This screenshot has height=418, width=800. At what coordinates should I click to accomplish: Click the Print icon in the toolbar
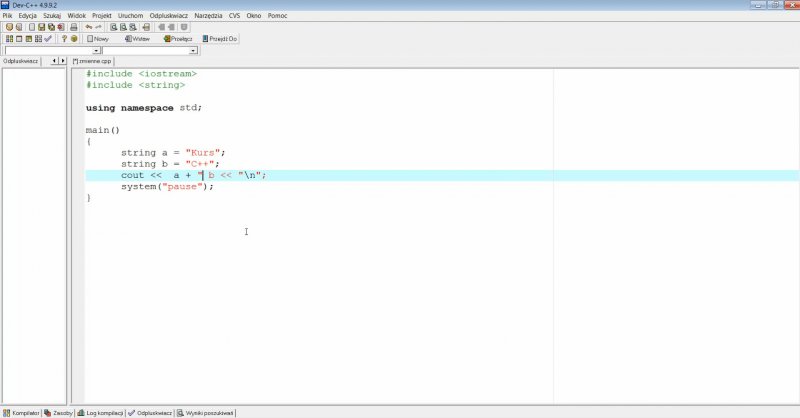tap(73, 27)
